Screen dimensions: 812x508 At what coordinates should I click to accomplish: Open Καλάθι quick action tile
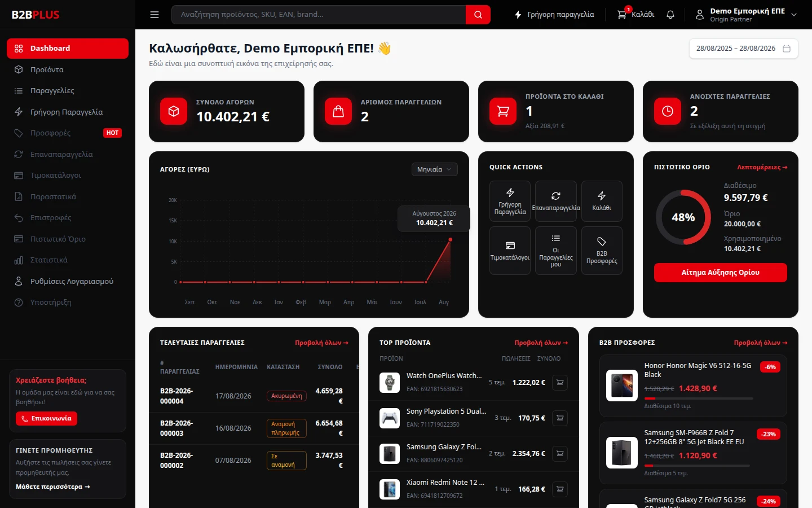602,201
